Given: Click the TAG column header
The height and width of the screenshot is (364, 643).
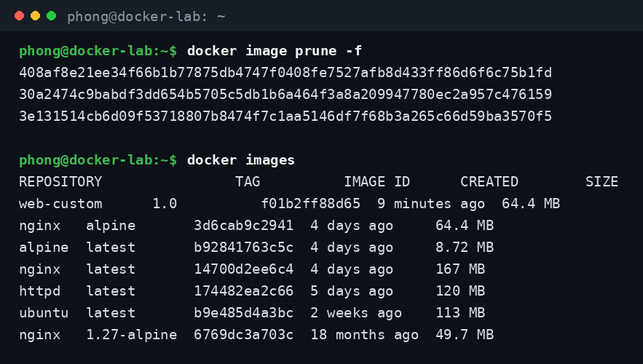Looking at the screenshot, I should click(x=248, y=182).
